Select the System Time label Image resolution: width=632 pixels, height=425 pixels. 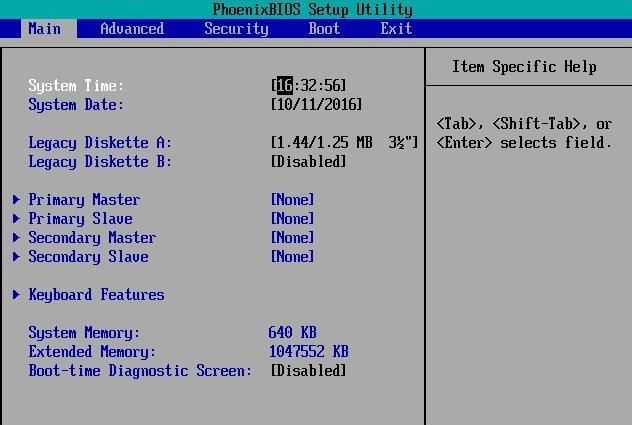(x=76, y=85)
